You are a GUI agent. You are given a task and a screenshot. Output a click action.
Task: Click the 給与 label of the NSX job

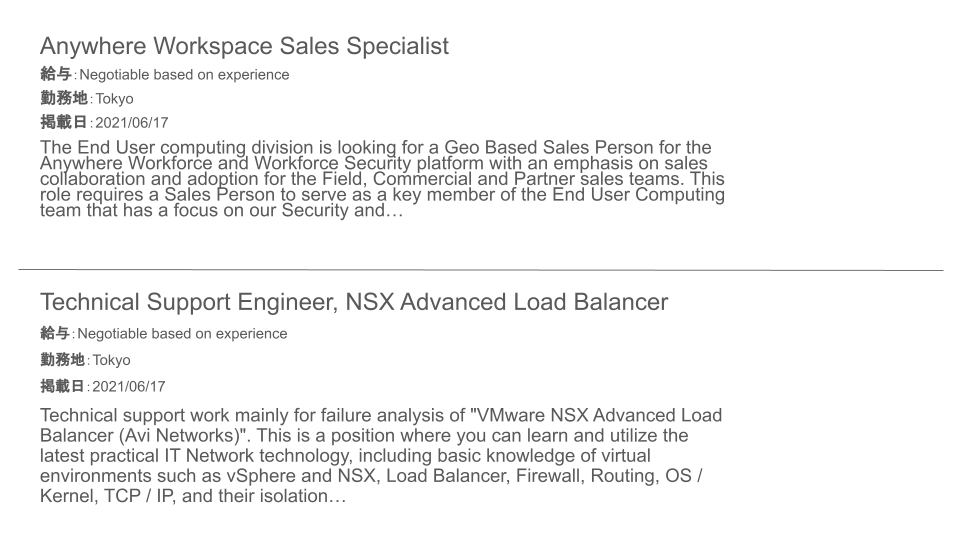(55, 334)
